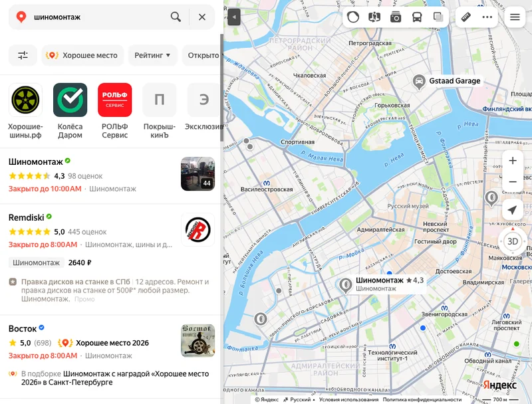Click the search magnifier icon
The height and width of the screenshot is (404, 532).
tap(176, 17)
